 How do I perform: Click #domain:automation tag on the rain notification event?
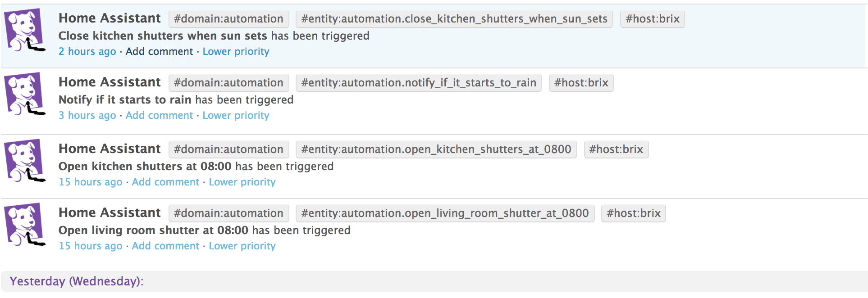228,83
